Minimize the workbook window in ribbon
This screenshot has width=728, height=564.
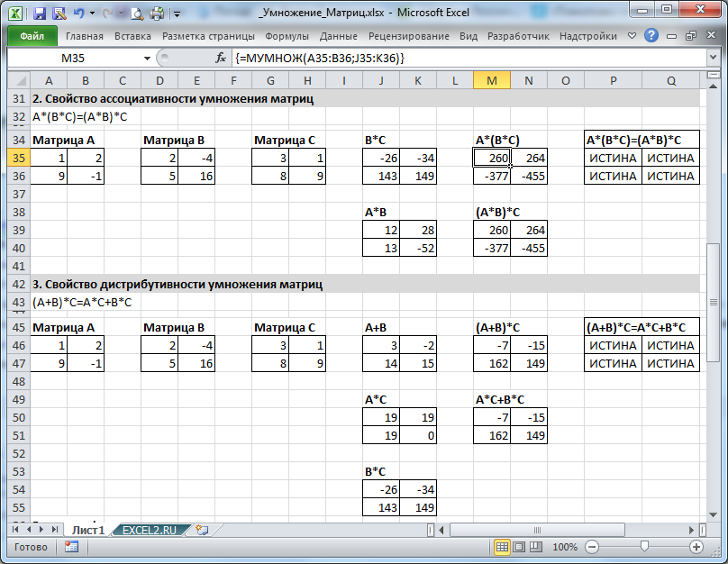click(671, 36)
